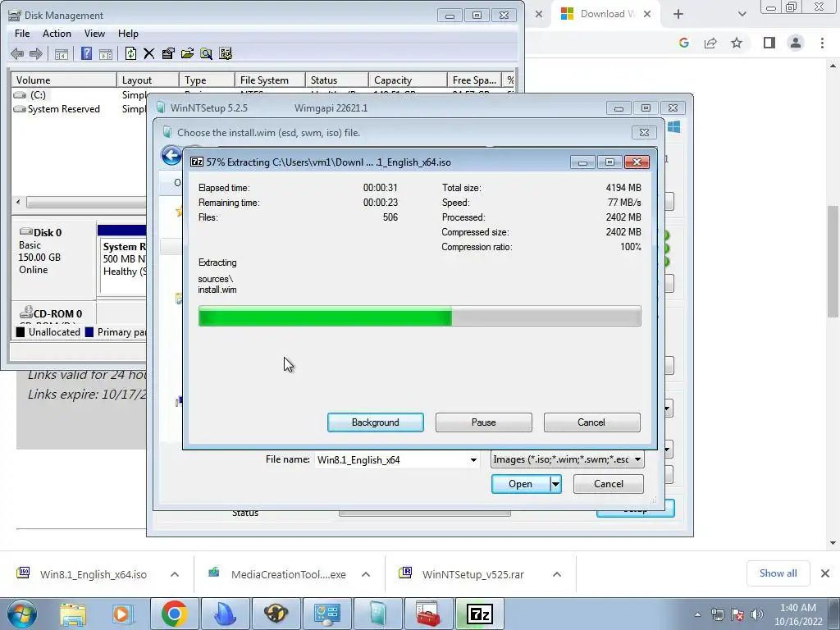Screen dimensions: 840x630
Task: Click Cancel in the file chooser dialog
Action: [609, 484]
